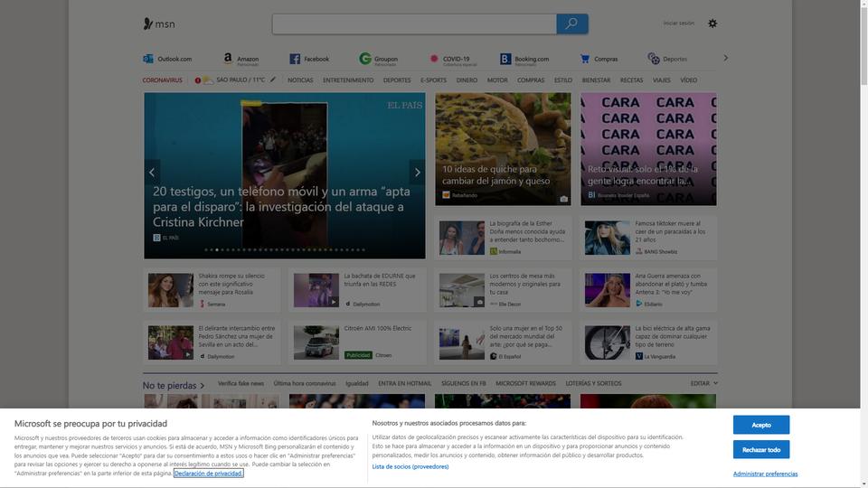Open the RECETAS tab

tap(632, 80)
